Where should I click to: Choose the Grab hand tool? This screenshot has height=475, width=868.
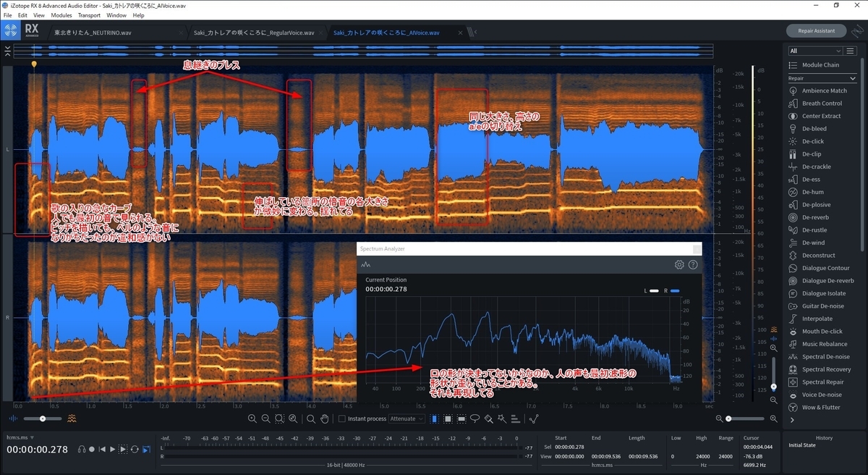(325, 419)
